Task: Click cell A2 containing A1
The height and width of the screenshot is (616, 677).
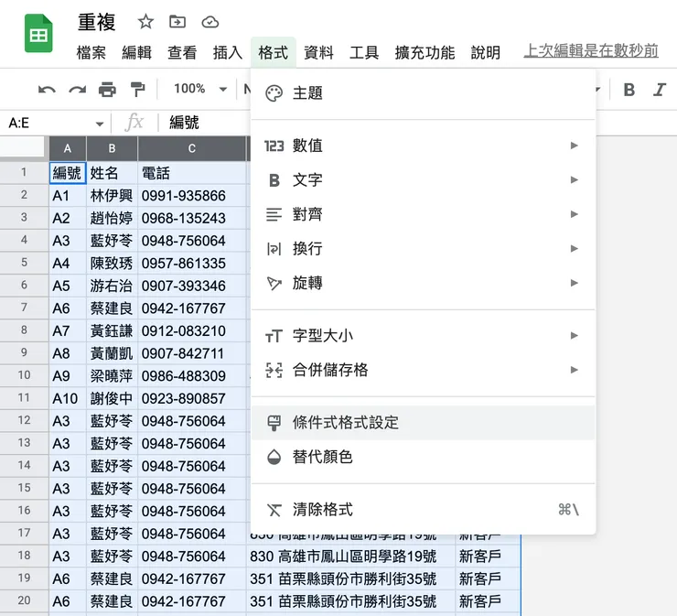Action: (x=68, y=196)
